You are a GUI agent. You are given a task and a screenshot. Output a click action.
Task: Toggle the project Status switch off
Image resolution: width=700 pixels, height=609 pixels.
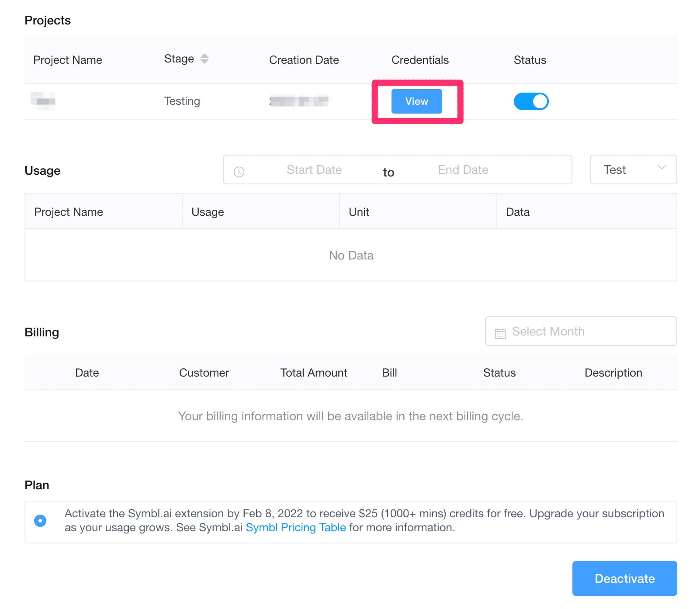click(x=531, y=101)
